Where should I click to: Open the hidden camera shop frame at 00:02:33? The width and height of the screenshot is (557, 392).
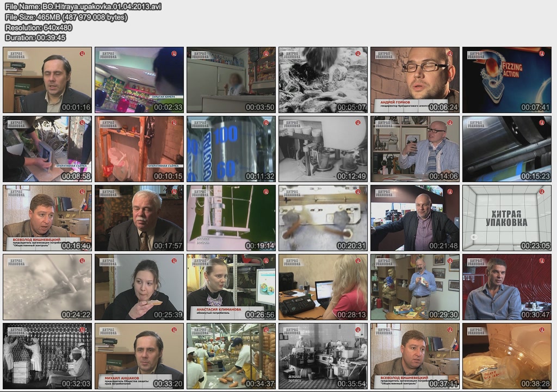click(139, 80)
